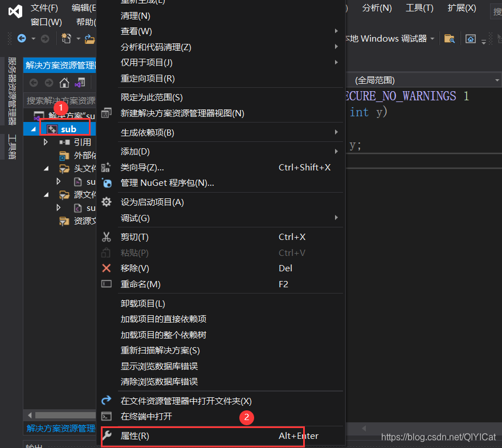
Task: Choose 重定向项目(R) from context menu
Action: pos(221,79)
